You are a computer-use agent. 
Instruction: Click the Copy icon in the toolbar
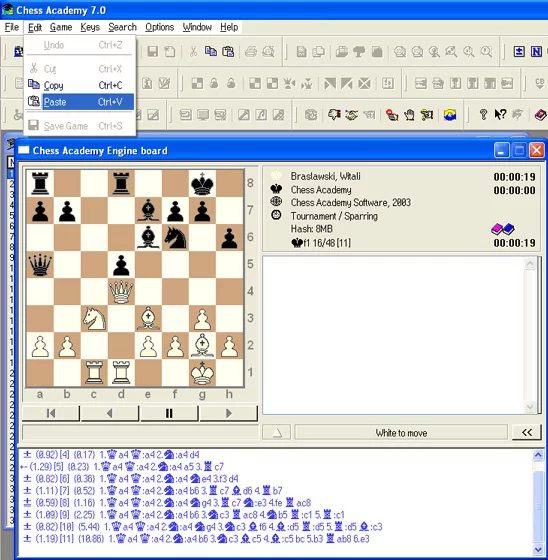[210, 52]
